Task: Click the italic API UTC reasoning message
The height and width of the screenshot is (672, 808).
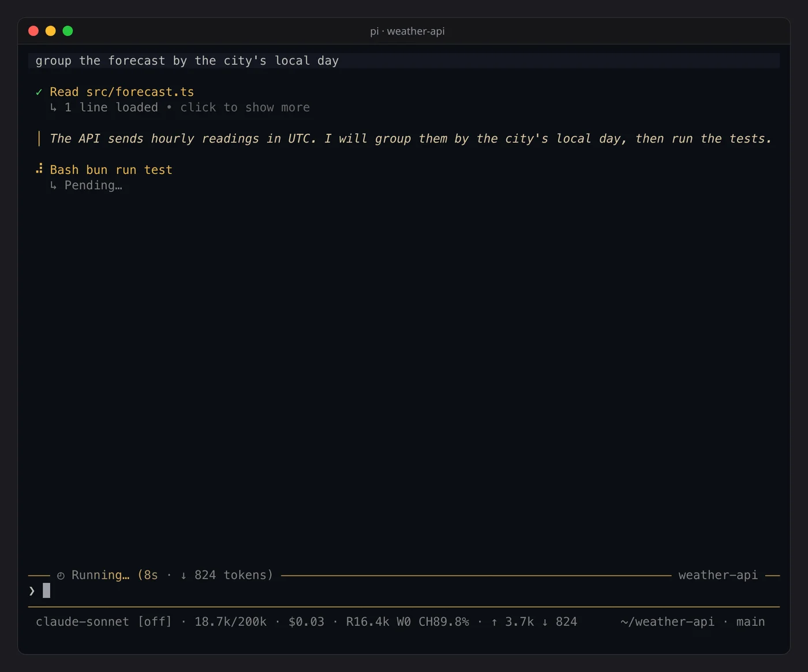Action: [x=410, y=138]
